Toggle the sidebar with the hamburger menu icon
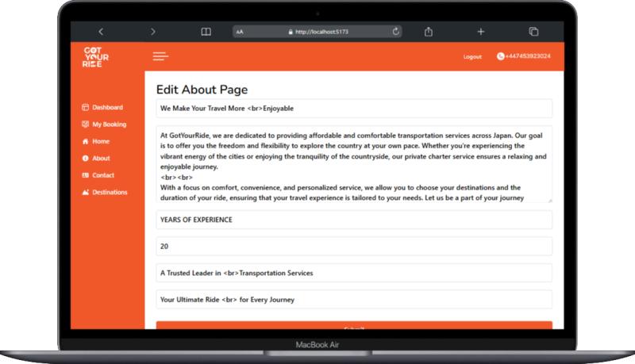 click(x=160, y=56)
